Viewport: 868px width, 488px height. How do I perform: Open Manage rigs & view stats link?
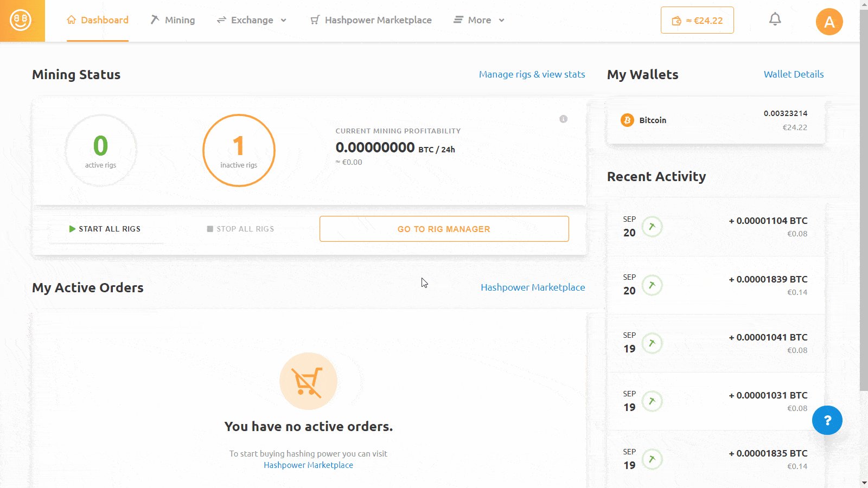(532, 74)
